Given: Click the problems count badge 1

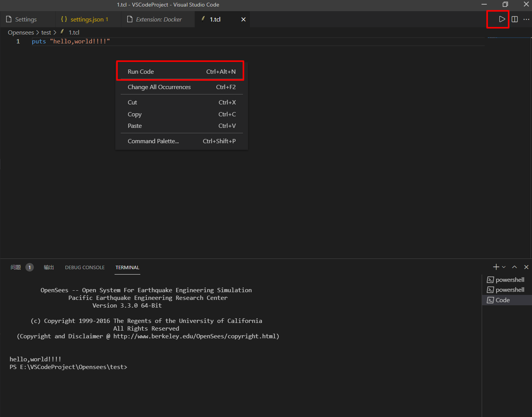Looking at the screenshot, I should point(30,267).
